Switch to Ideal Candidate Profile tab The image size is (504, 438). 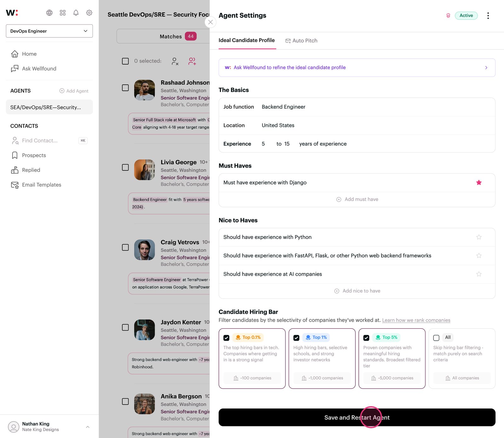coord(247,40)
